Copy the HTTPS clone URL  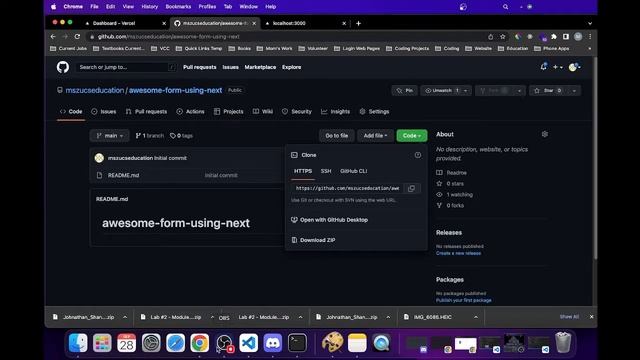click(411, 188)
